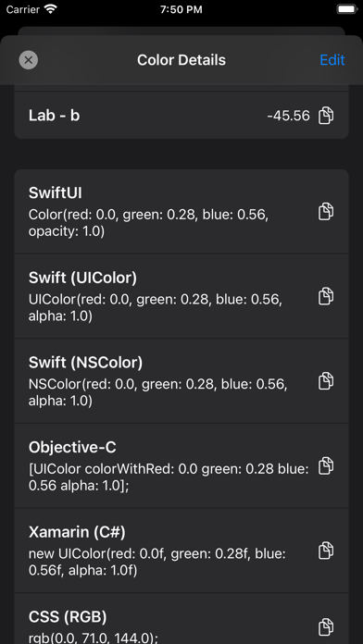Copy the CSS (RGB) value
Viewport: 363px width, 644px height.
pos(326,626)
